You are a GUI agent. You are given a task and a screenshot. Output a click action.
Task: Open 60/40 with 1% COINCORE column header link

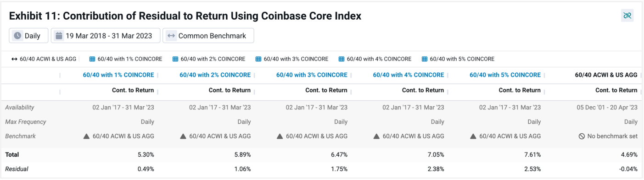[x=118, y=75]
